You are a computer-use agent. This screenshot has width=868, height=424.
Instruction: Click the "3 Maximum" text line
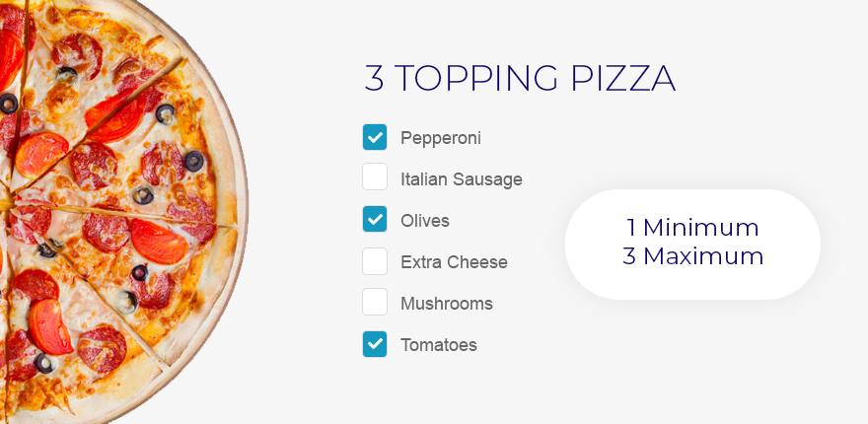coord(692,256)
